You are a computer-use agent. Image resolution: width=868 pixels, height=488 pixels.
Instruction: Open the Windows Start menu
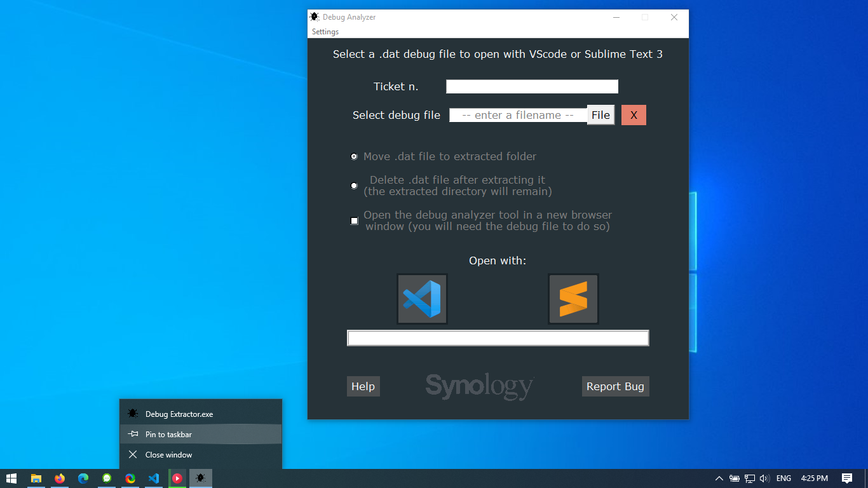pos(11,478)
